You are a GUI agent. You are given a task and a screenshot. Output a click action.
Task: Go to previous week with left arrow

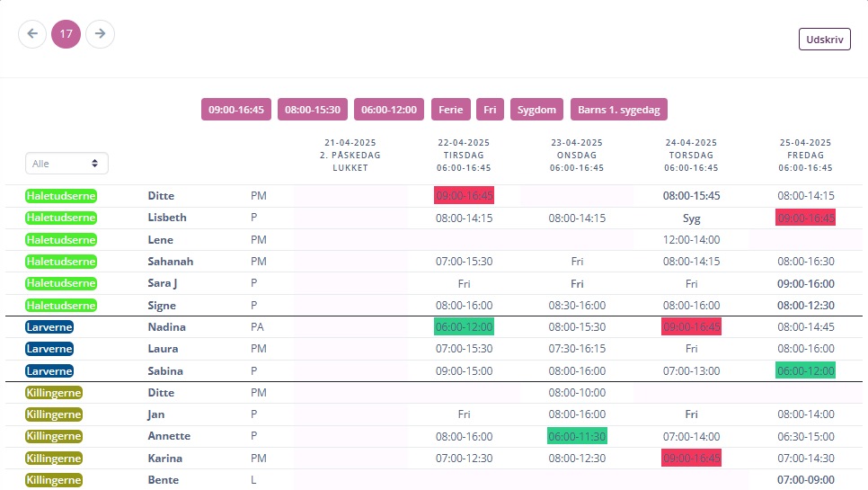pyautogui.click(x=32, y=34)
